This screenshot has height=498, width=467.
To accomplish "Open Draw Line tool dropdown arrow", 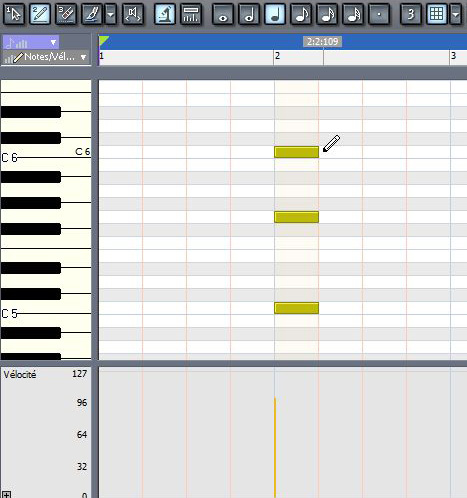I will point(111,14).
